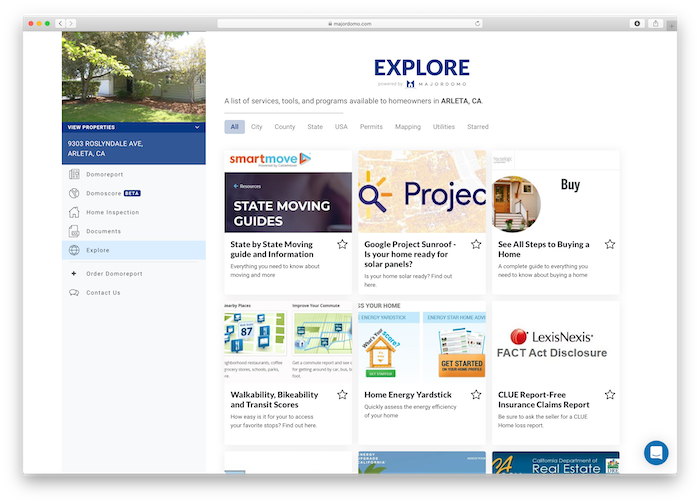Open Google Project Sunroof card title

tap(410, 254)
